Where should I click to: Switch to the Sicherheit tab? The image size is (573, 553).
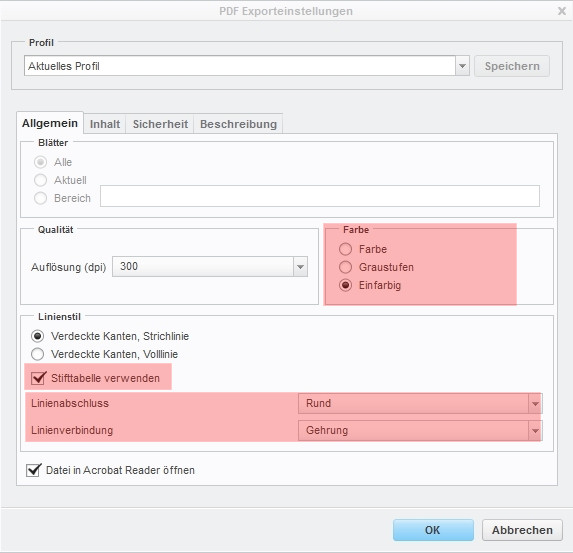point(160,124)
